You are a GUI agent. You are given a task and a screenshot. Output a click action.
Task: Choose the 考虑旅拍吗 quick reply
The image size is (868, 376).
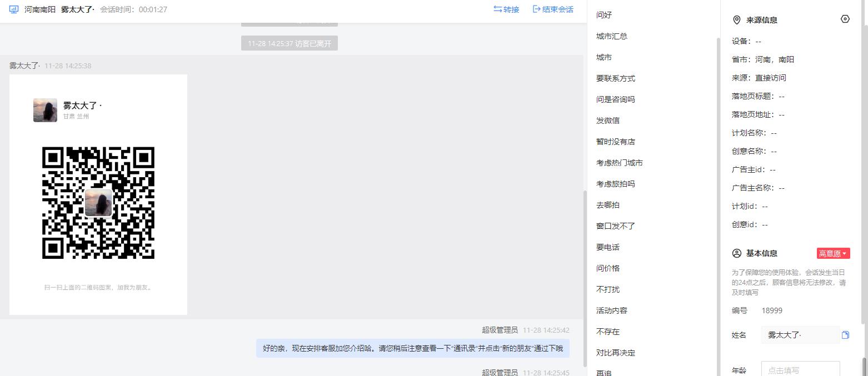tap(616, 184)
